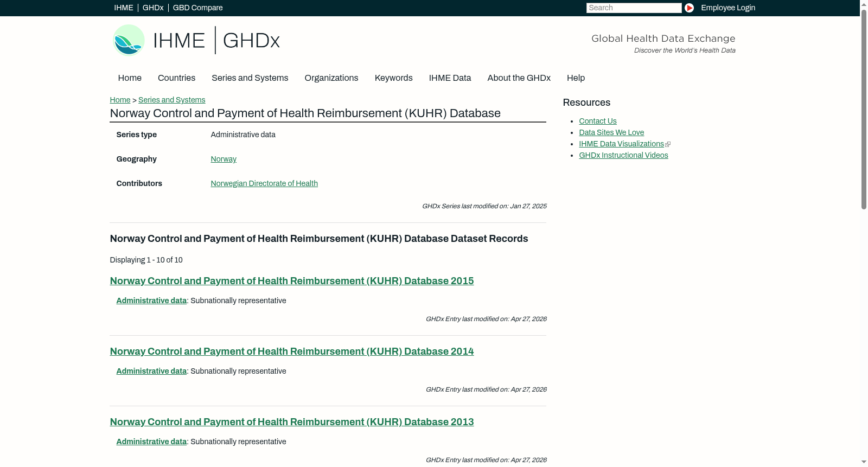Screen dimensions: 868x467
Task: Click the Resources heading
Action: pos(586,103)
